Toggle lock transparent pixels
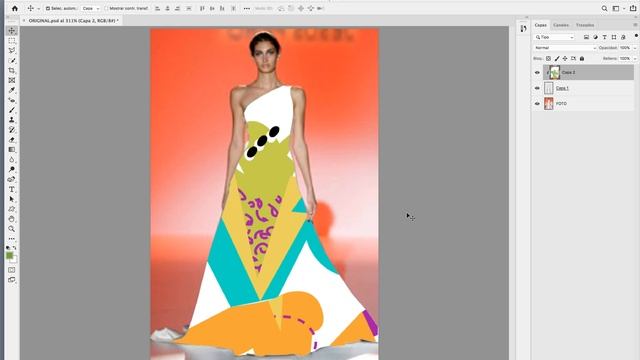This screenshot has width=640, height=360. (x=549, y=59)
